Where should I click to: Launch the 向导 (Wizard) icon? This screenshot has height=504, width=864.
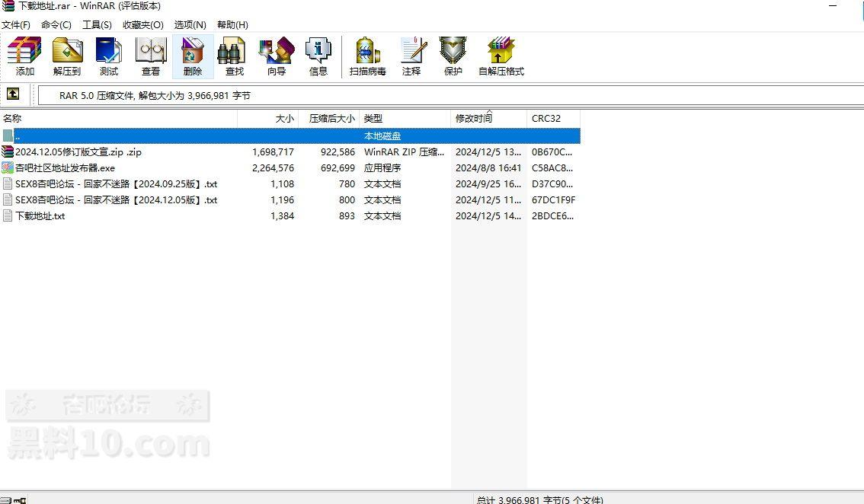click(276, 56)
